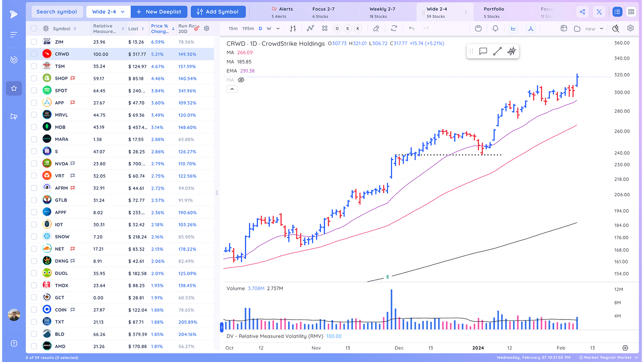This screenshot has height=362, width=644.
Task: Open the megaphone announcements icon in sidebar
Action: click(x=14, y=117)
